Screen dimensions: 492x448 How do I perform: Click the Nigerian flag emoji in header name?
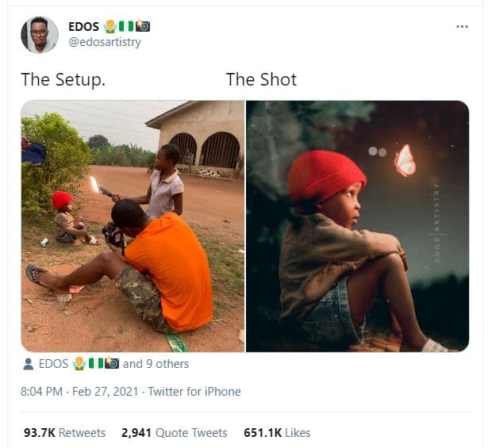[x=128, y=27]
